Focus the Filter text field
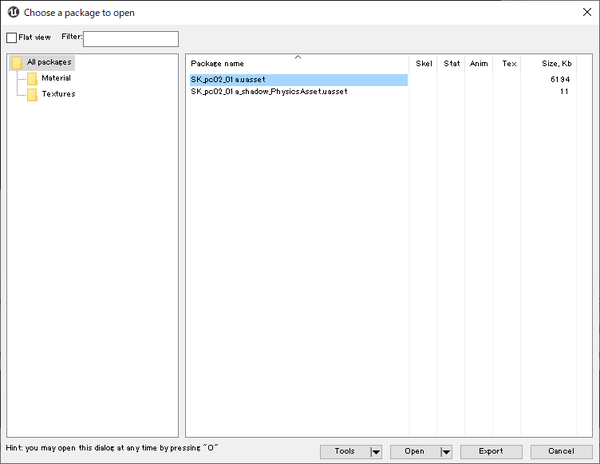 point(131,39)
